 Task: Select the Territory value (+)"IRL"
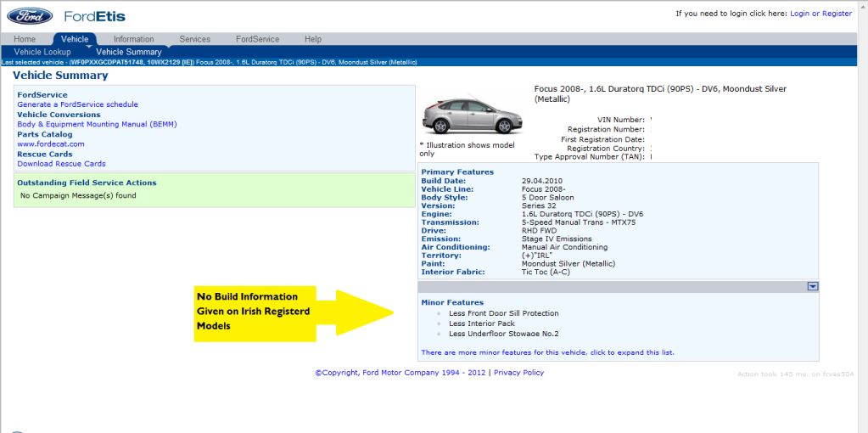[538, 256]
